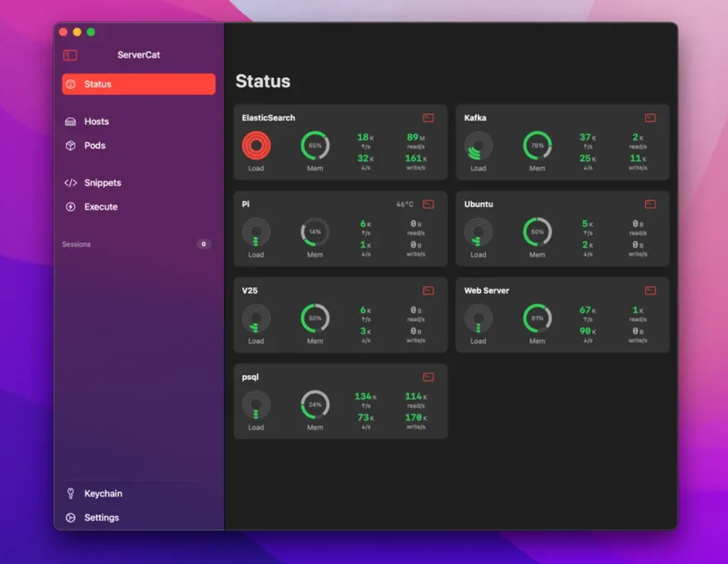Click Web Server 61% memory ring
728x564 pixels.
[x=537, y=318]
